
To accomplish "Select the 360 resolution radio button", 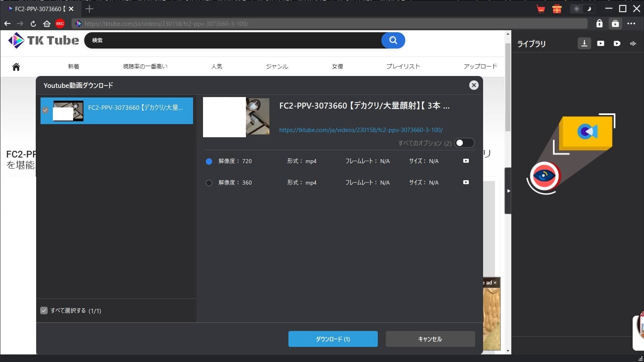I will (x=209, y=183).
